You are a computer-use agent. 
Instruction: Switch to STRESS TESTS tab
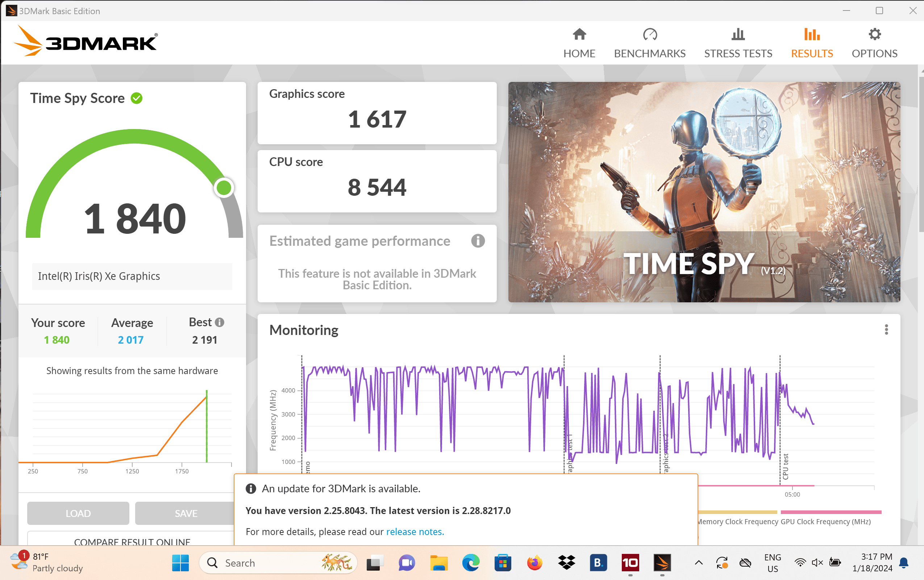click(738, 43)
